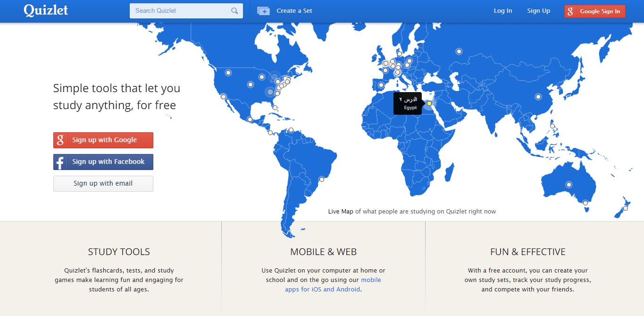
Task: Click the map marker in Brazil
Action: tap(322, 179)
